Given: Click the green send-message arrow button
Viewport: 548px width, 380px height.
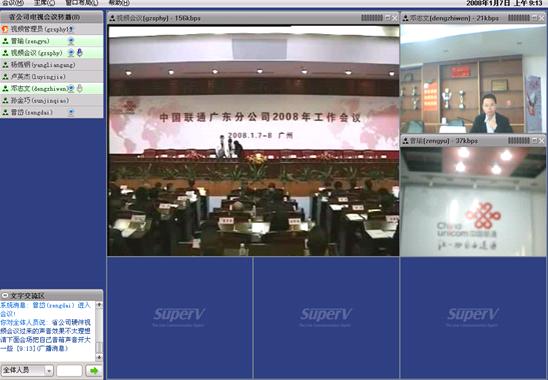Looking at the screenshot, I should 94,371.
